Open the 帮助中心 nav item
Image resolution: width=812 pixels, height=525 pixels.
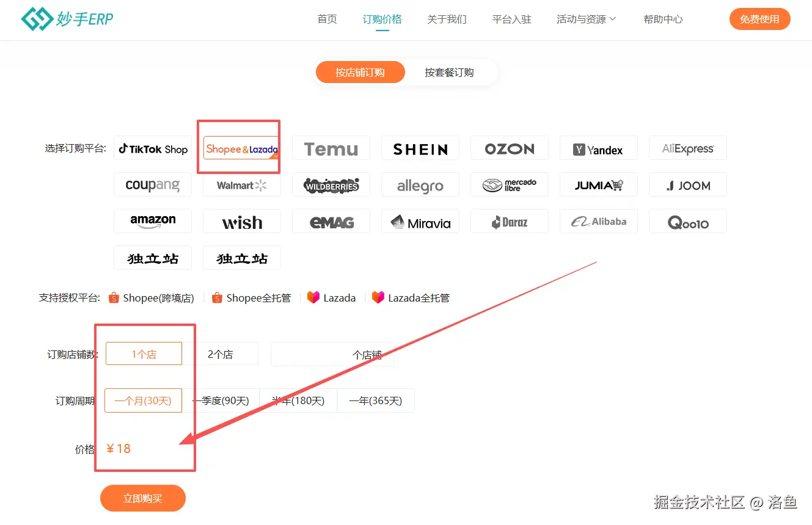tap(663, 20)
